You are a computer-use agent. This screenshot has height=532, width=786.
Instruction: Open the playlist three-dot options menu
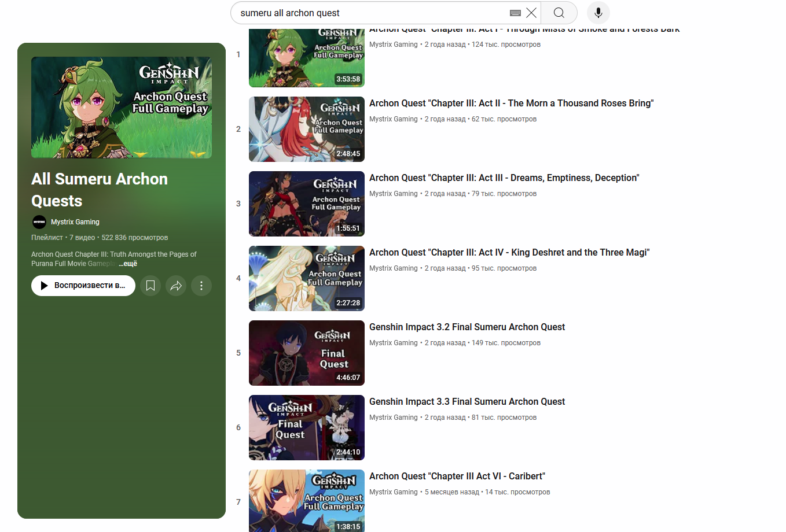pyautogui.click(x=201, y=286)
